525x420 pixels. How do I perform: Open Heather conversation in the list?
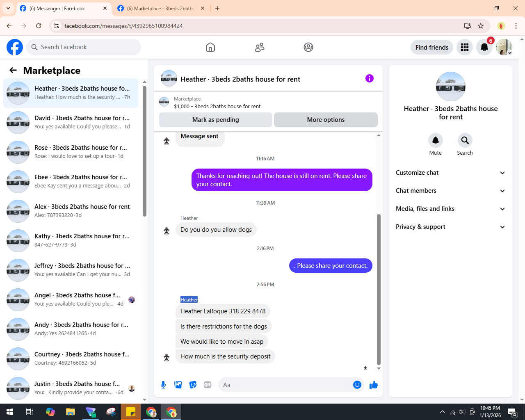tap(71, 93)
